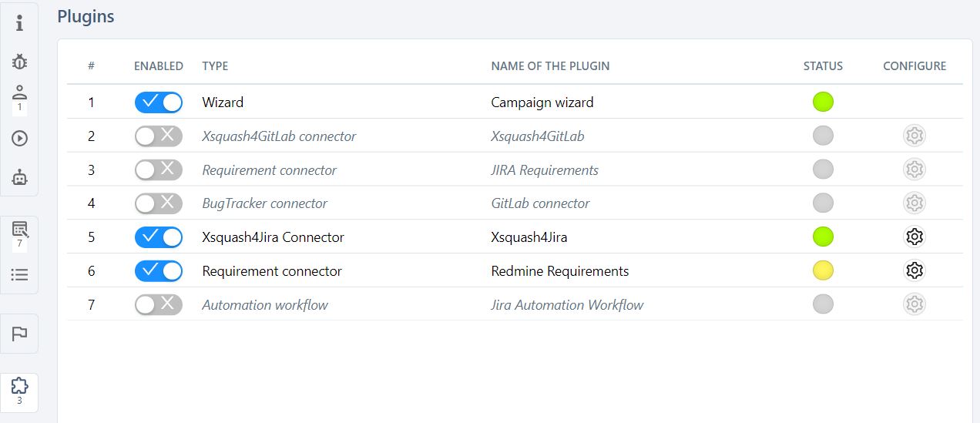The height and width of the screenshot is (423, 980).
Task: Select the robot automation icon in sidebar
Action: pyautogui.click(x=19, y=177)
